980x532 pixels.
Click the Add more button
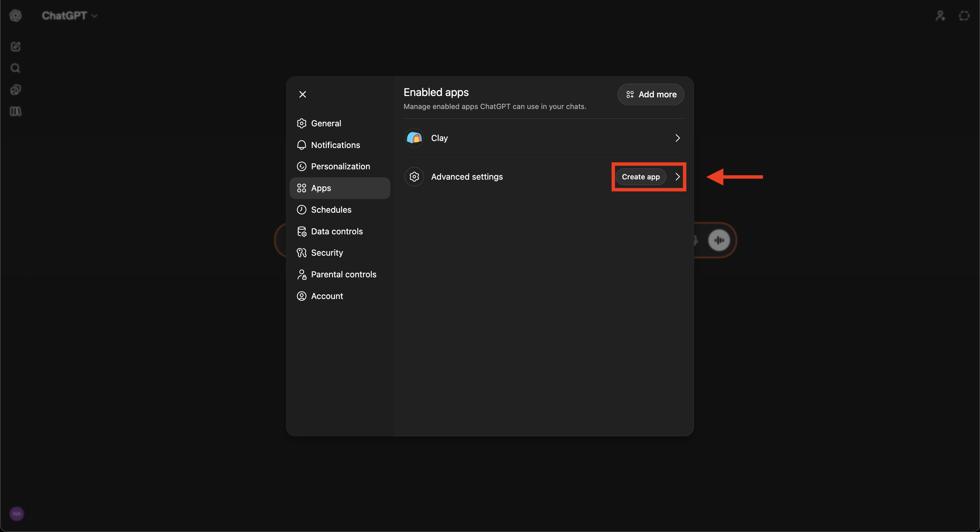[x=651, y=94]
